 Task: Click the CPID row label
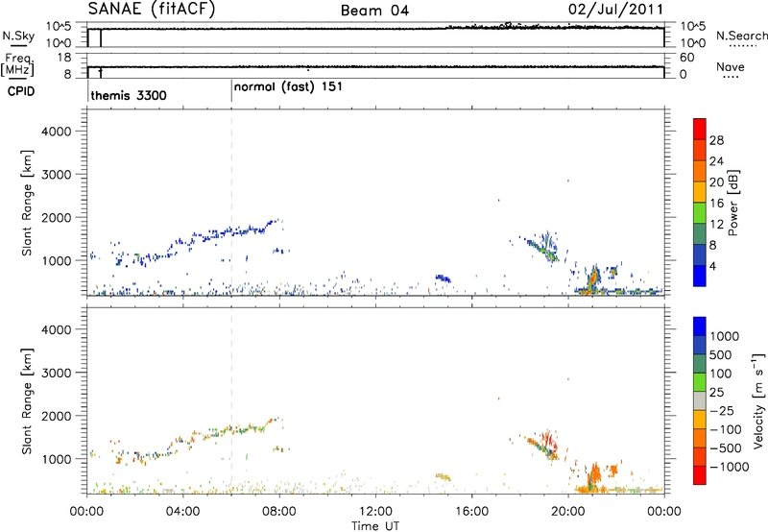(x=21, y=91)
